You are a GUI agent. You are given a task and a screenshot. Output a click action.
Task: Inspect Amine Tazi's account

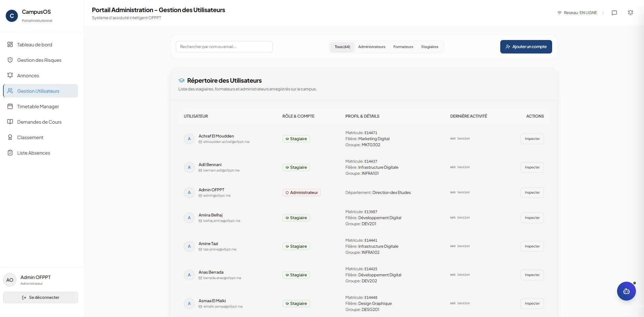pyautogui.click(x=532, y=246)
